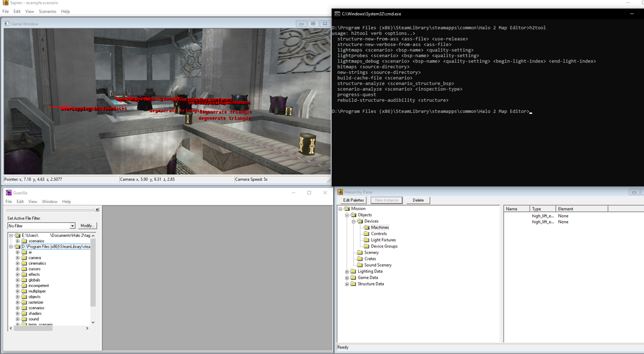
Task: Click the Device Groups folder icon
Action: (x=366, y=246)
